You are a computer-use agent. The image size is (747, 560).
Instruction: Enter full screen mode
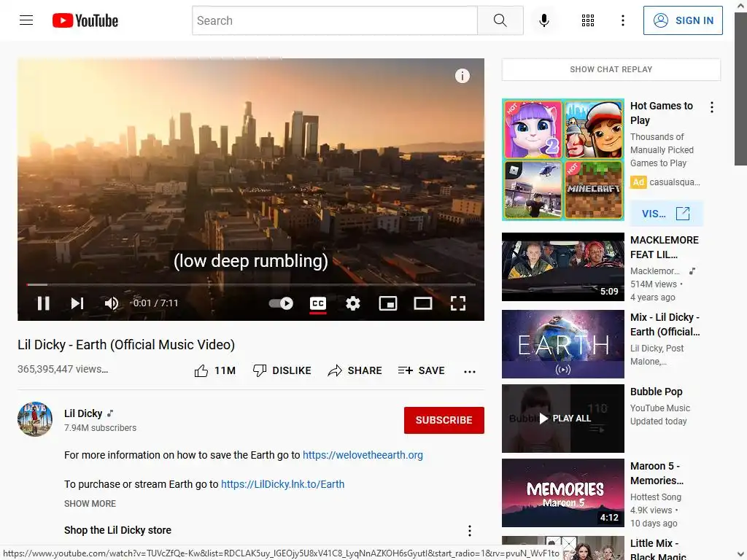tap(458, 303)
